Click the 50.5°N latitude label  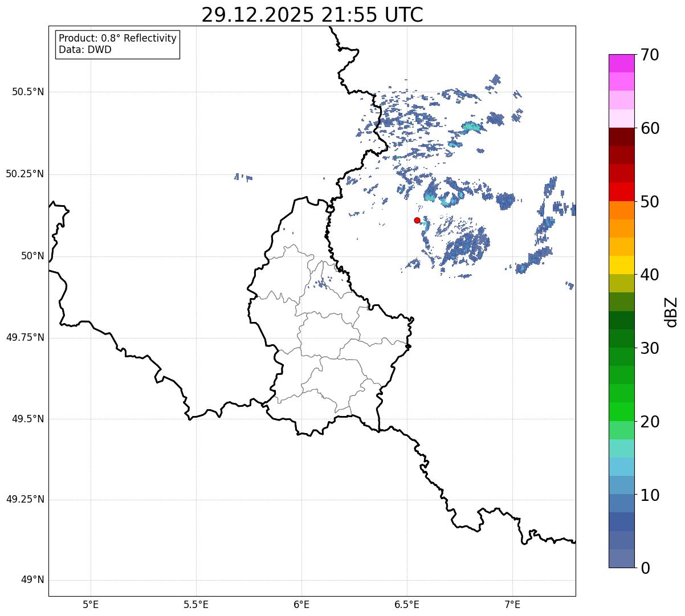pyautogui.click(x=28, y=92)
